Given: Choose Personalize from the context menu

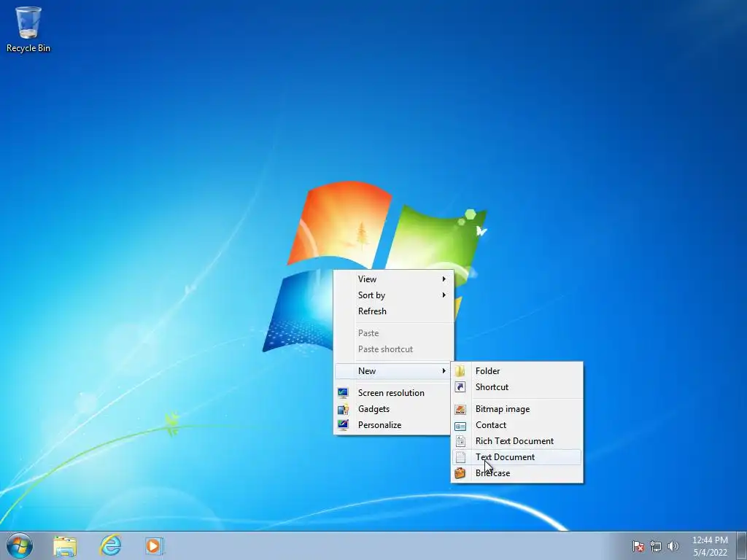Looking at the screenshot, I should point(393,425).
